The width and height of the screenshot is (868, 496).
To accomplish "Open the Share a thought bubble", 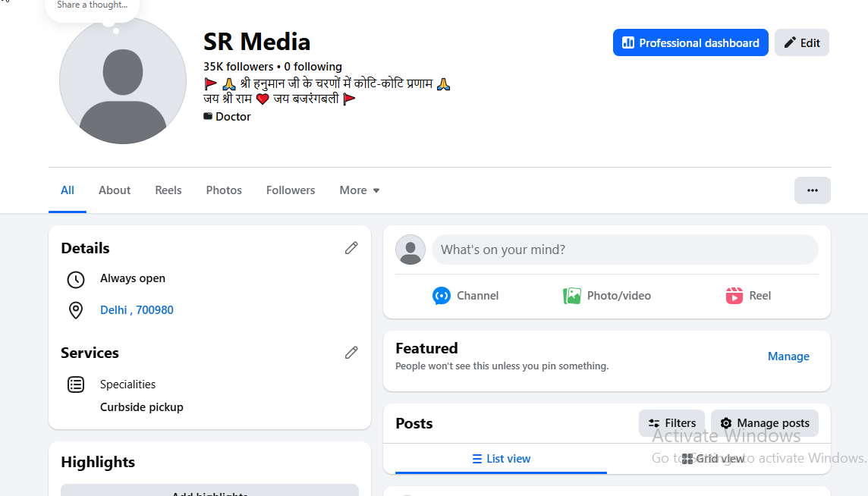I will [92, 7].
